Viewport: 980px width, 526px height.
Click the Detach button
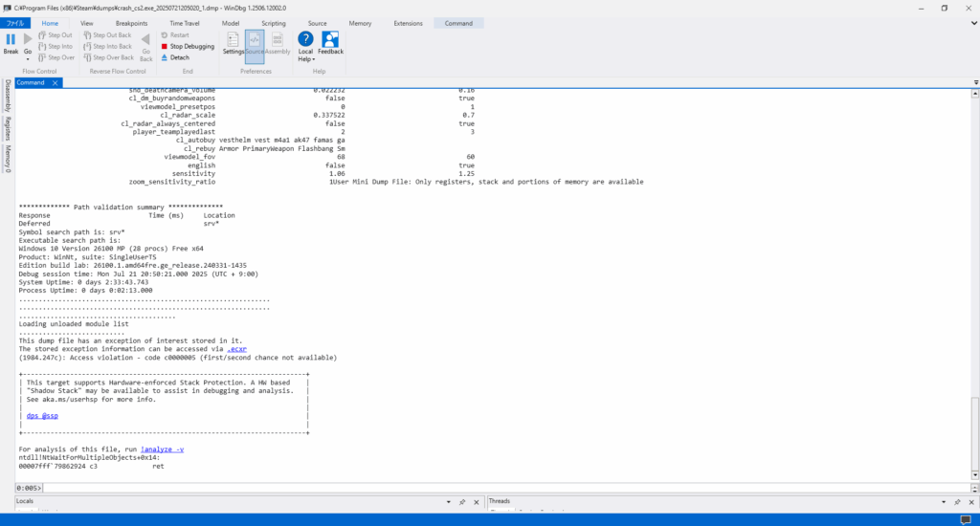click(x=175, y=57)
